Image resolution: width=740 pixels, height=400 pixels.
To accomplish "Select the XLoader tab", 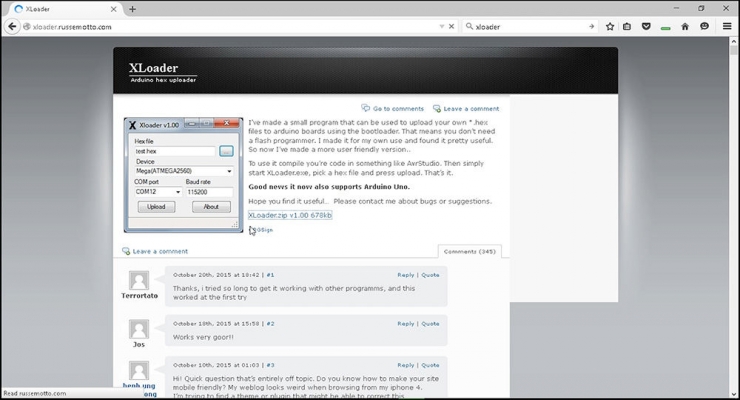I will (65, 9).
